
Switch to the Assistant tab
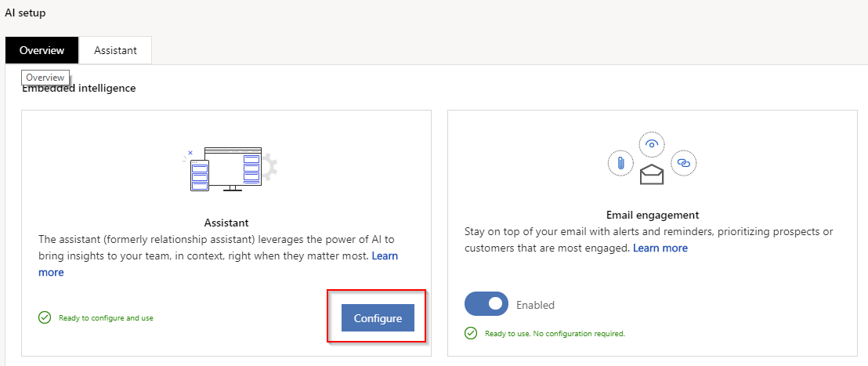(x=115, y=50)
